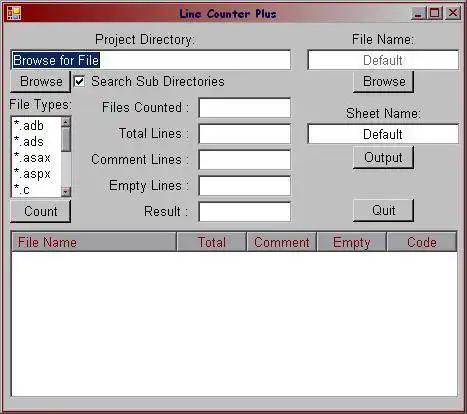This screenshot has width=467, height=414.
Task: Click the Output button
Action: 383,158
